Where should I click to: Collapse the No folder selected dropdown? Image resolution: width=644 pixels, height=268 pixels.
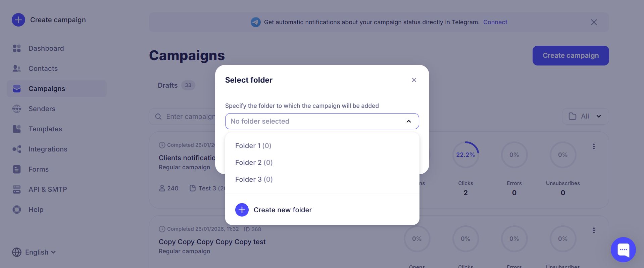(x=408, y=121)
